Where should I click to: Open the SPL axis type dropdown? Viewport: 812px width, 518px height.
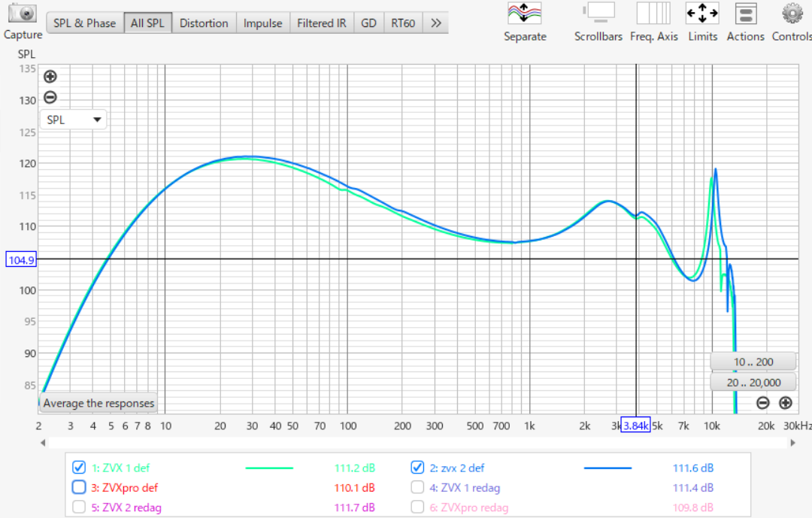(74, 120)
